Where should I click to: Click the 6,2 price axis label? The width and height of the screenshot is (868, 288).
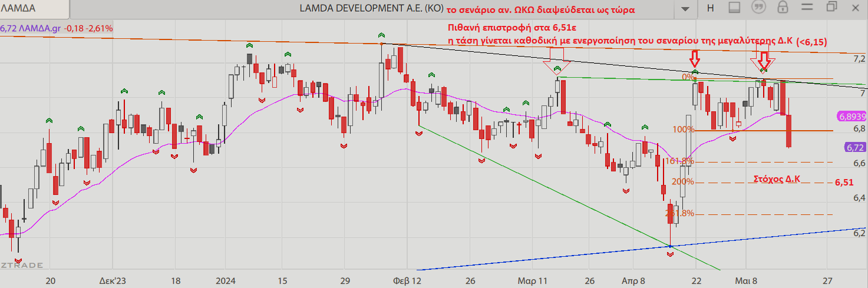point(860,233)
